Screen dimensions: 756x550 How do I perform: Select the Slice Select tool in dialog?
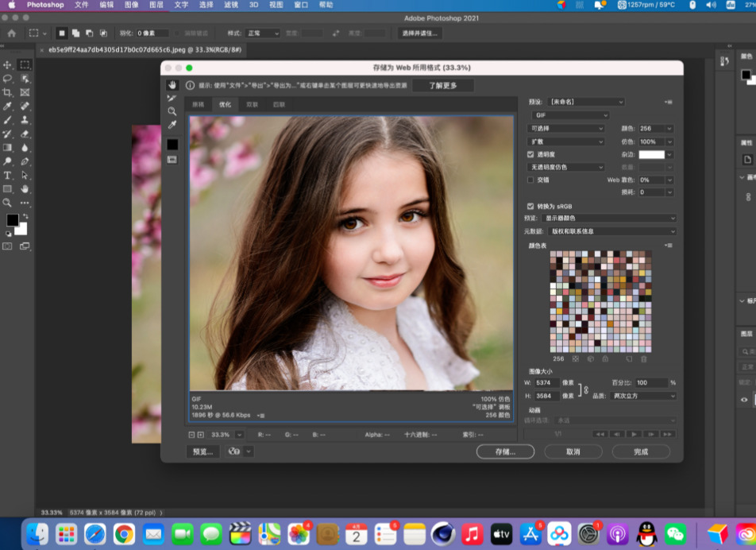tap(172, 99)
